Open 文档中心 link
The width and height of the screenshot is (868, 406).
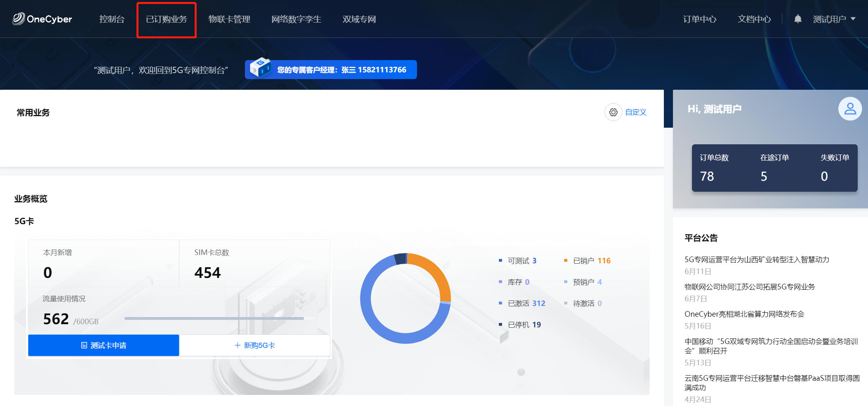[754, 19]
